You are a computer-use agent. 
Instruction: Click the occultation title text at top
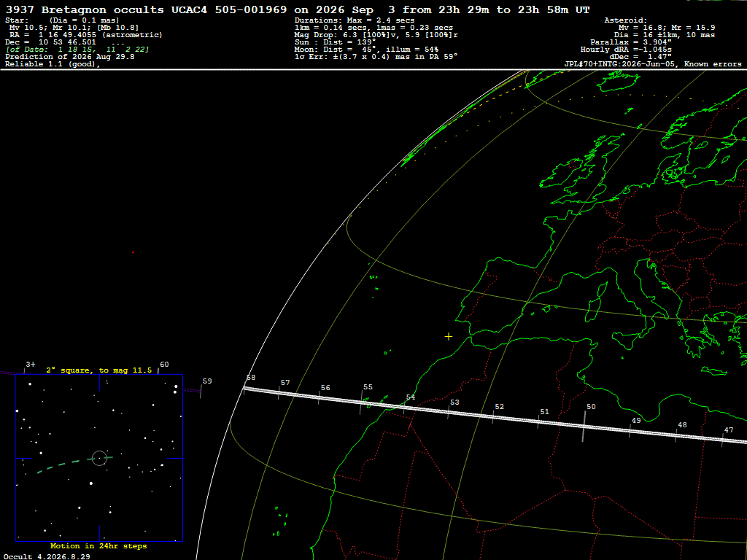click(x=298, y=9)
